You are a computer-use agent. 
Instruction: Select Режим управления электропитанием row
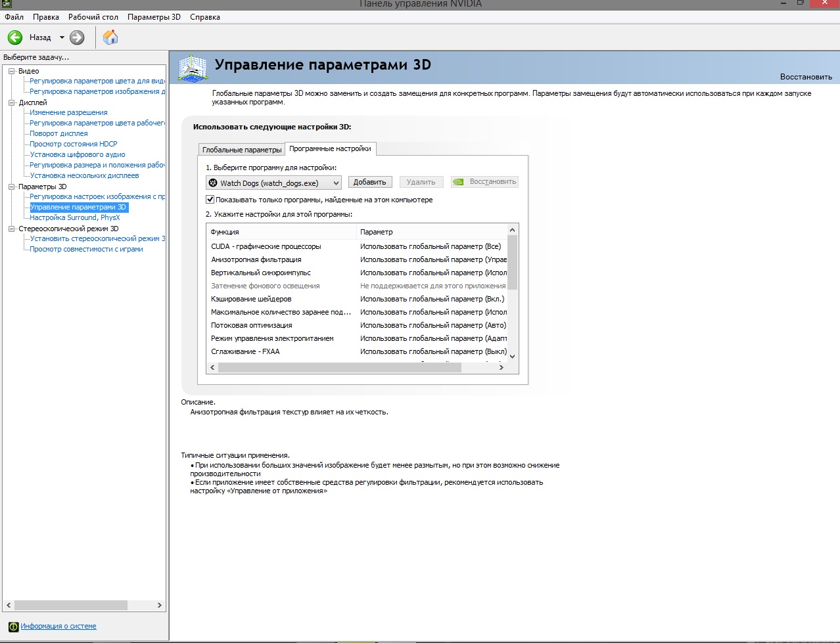(x=358, y=339)
